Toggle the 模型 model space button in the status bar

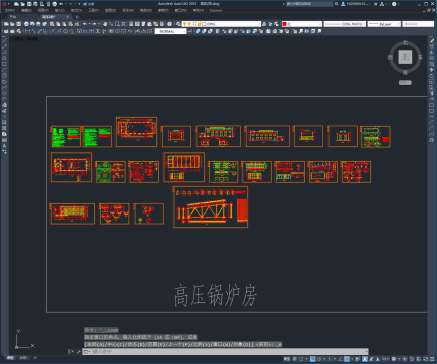coord(287,359)
